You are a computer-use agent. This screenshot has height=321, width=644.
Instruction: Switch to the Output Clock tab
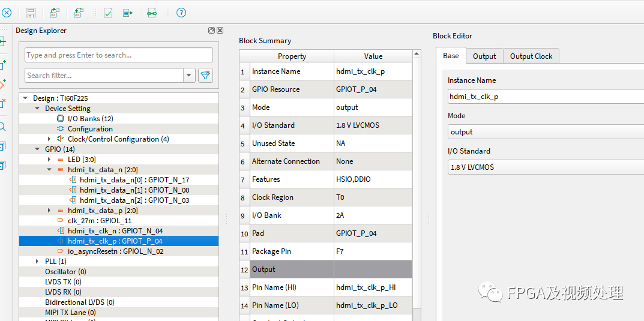531,56
